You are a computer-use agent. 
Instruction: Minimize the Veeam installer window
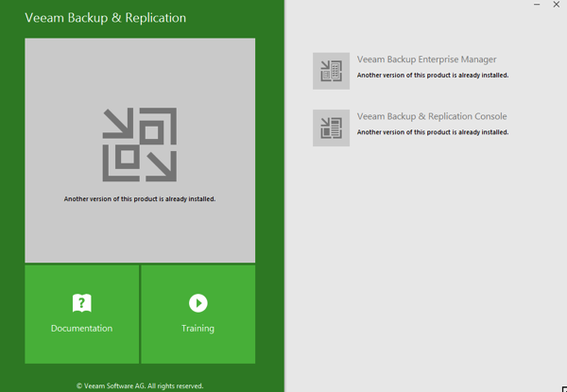point(537,5)
